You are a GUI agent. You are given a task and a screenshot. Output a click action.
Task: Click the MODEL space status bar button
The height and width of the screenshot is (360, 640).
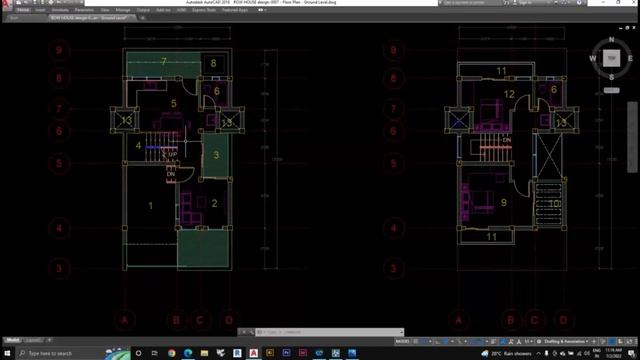pyautogui.click(x=402, y=341)
